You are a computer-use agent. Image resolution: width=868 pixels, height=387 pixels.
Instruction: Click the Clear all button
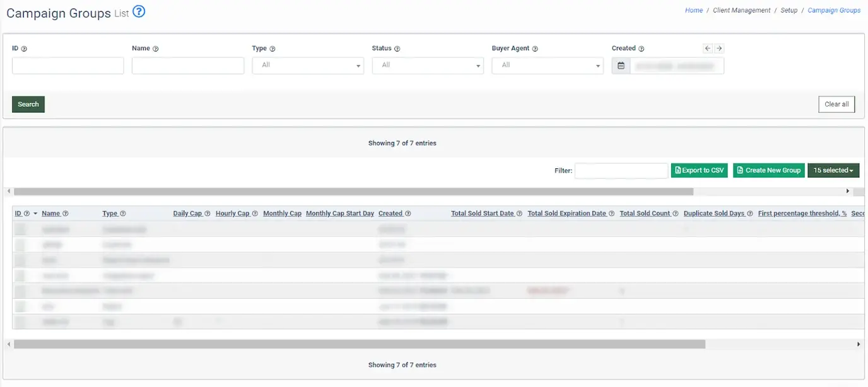836,105
